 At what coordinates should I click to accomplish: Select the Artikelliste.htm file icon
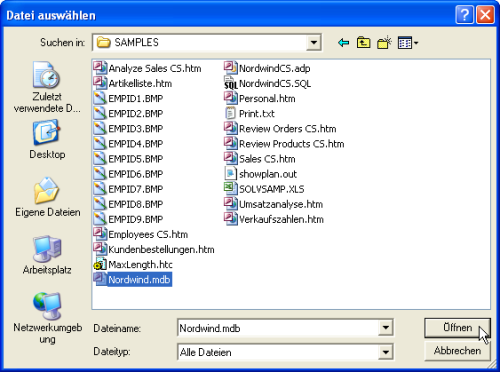click(100, 83)
